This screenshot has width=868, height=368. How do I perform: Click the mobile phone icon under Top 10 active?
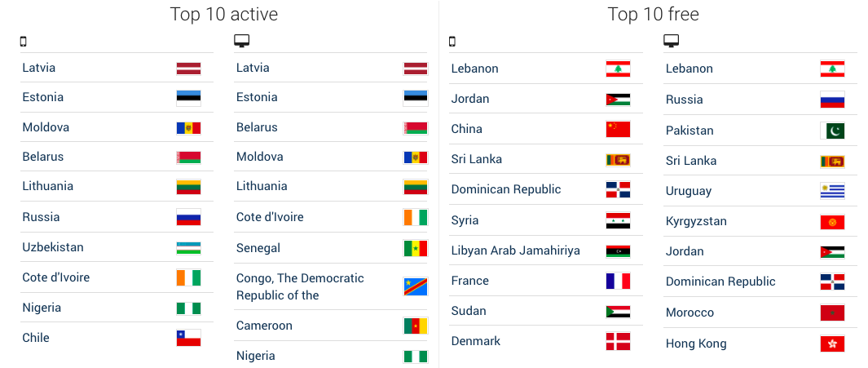click(24, 41)
